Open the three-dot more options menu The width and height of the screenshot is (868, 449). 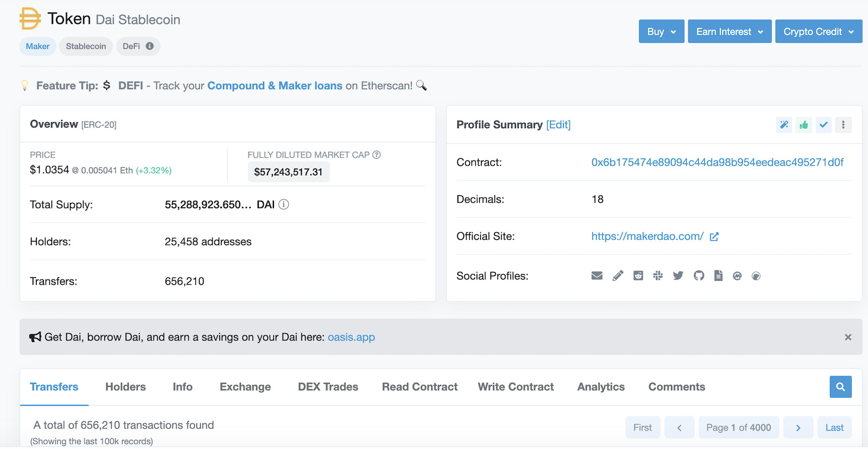[843, 125]
